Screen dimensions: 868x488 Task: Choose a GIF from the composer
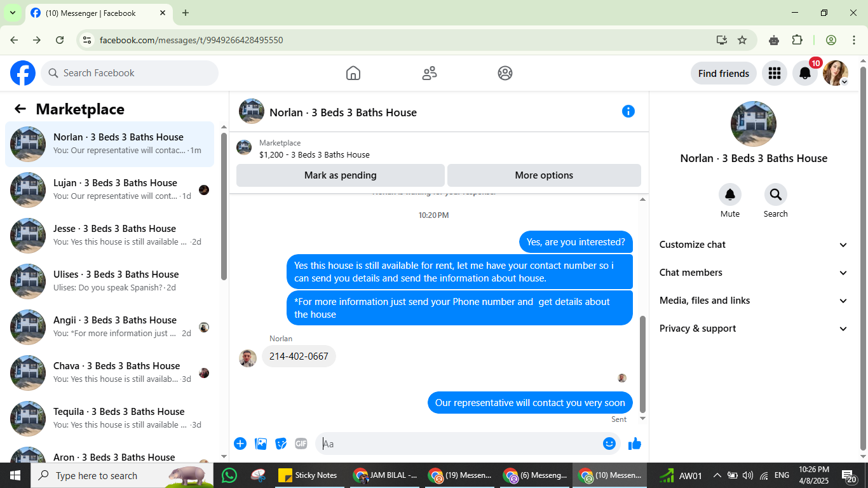pos(301,444)
